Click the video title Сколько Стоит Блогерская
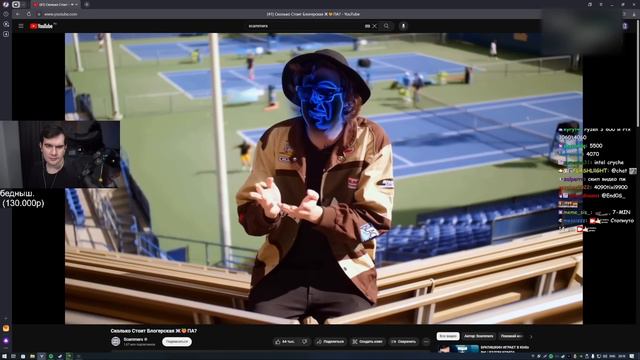 [x=153, y=331]
